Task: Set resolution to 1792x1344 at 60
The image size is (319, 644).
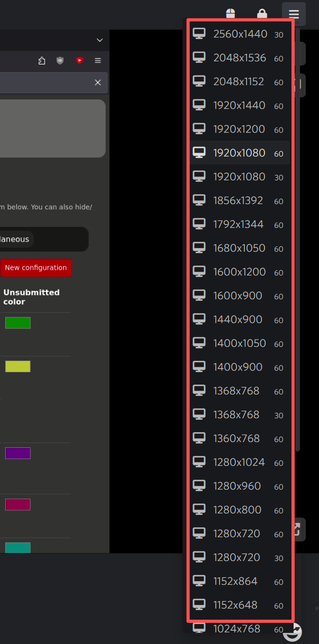Action: (240, 225)
